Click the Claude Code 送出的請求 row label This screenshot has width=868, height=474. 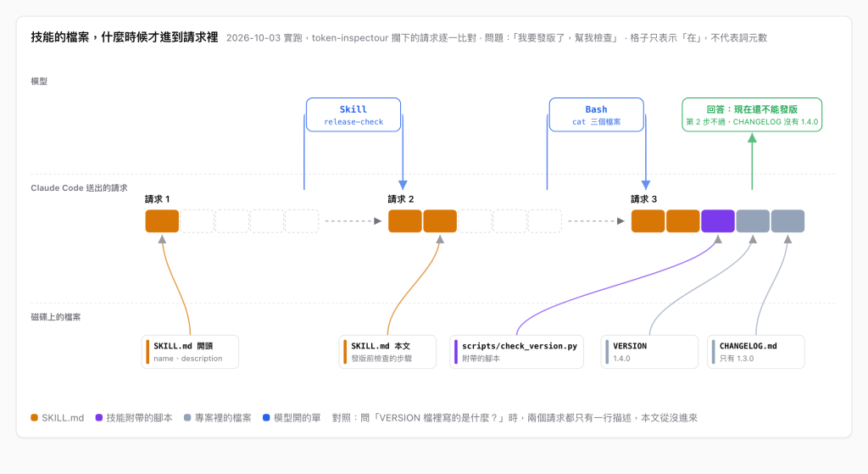[79, 188]
